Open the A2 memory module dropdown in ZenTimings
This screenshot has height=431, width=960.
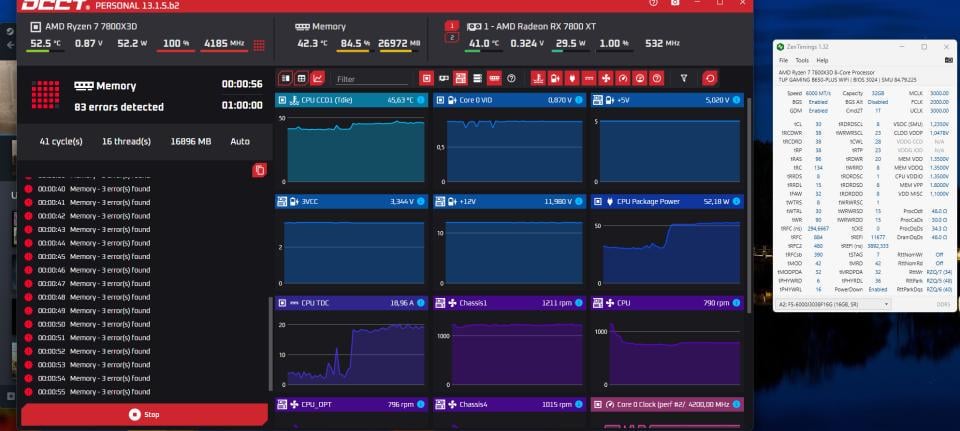tap(834, 304)
